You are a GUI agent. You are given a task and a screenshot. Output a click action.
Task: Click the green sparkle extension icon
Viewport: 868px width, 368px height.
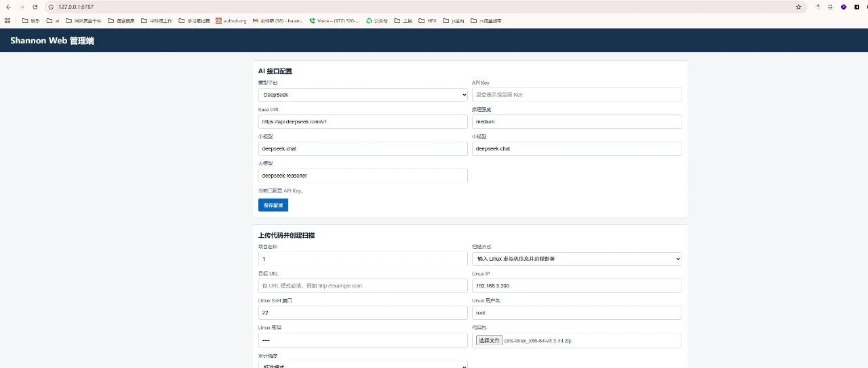pyautogui.click(x=818, y=7)
